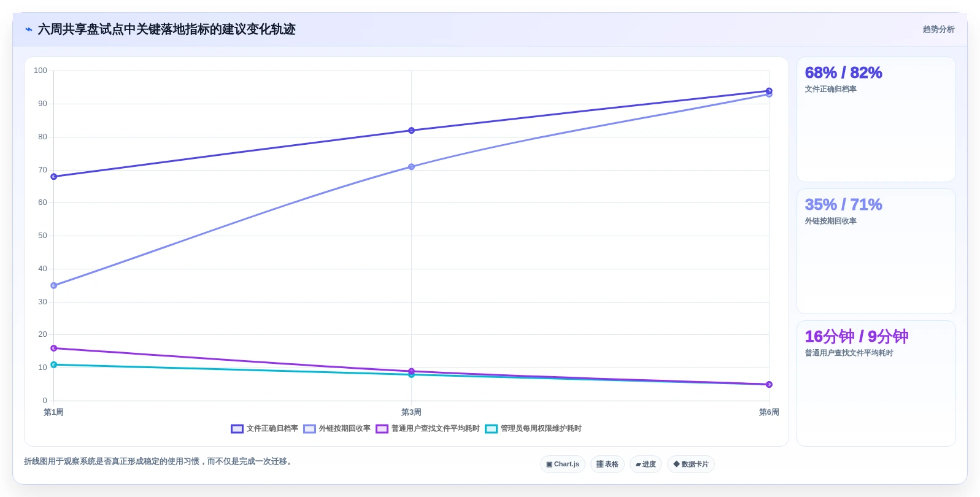Click the 管理员每周权限维护耗时 legend label
Image resolution: width=980 pixels, height=497 pixels.
pos(541,429)
